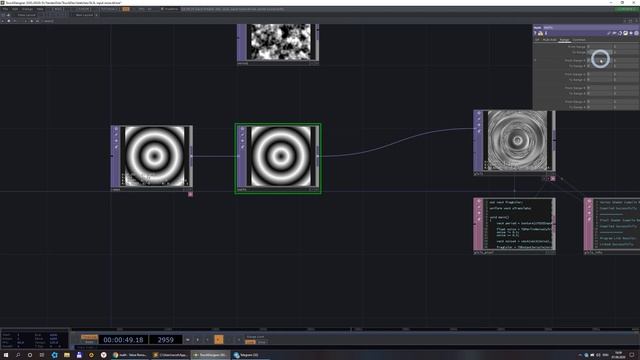The image size is (640, 360).
Task: Click the red flag icon below the left ramp node
Action: point(190,195)
